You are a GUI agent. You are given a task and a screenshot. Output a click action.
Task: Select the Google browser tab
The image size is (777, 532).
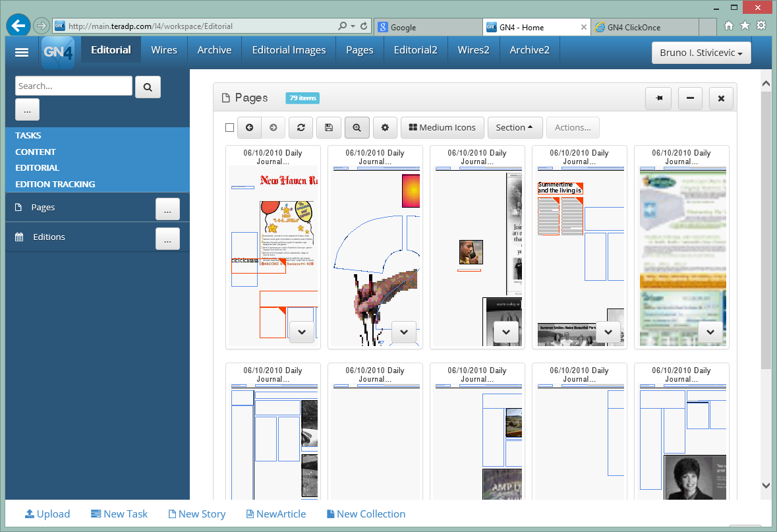click(428, 27)
